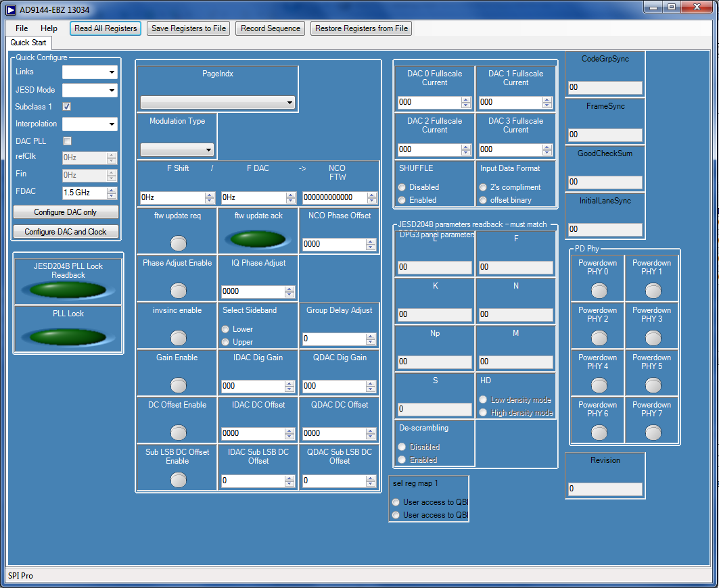Select De-scrambling Enabled option

click(402, 460)
